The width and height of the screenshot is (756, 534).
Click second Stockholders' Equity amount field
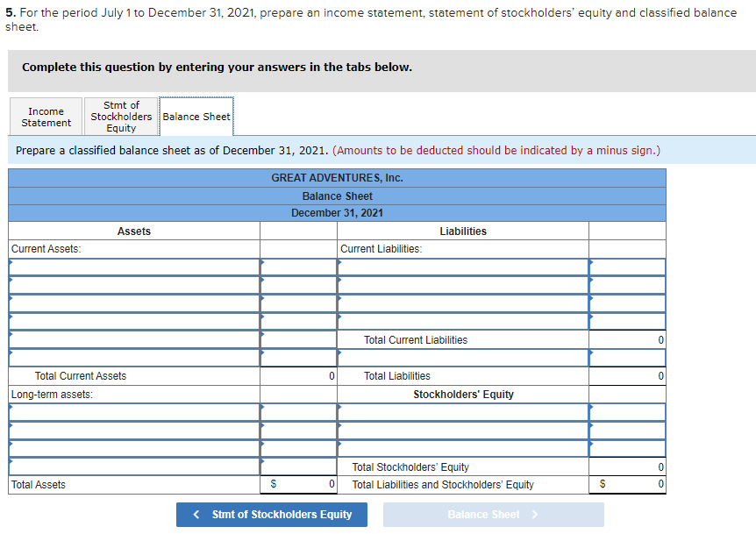(627, 431)
